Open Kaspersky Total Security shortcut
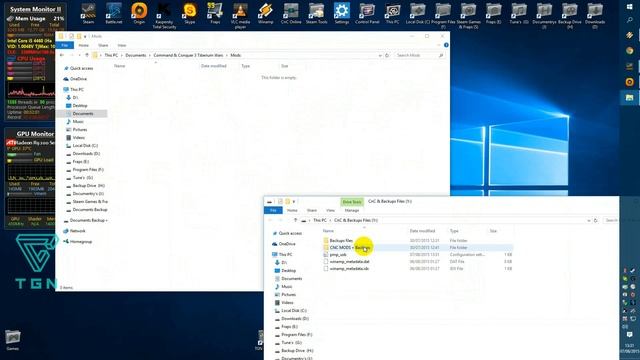 click(164, 16)
